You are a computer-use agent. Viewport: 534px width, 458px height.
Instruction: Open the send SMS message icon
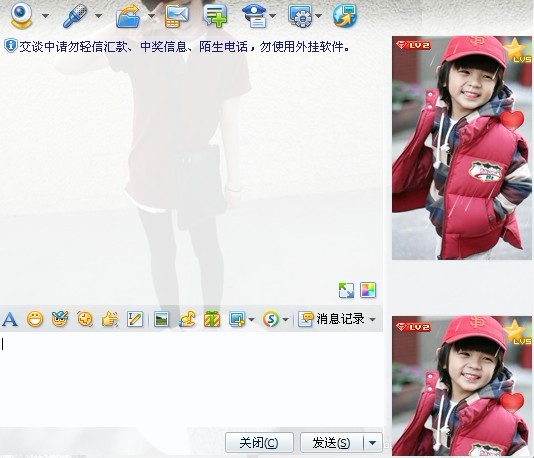(x=177, y=16)
